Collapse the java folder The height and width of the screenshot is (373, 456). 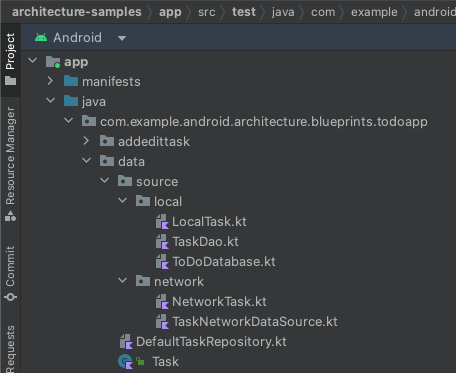tap(51, 100)
